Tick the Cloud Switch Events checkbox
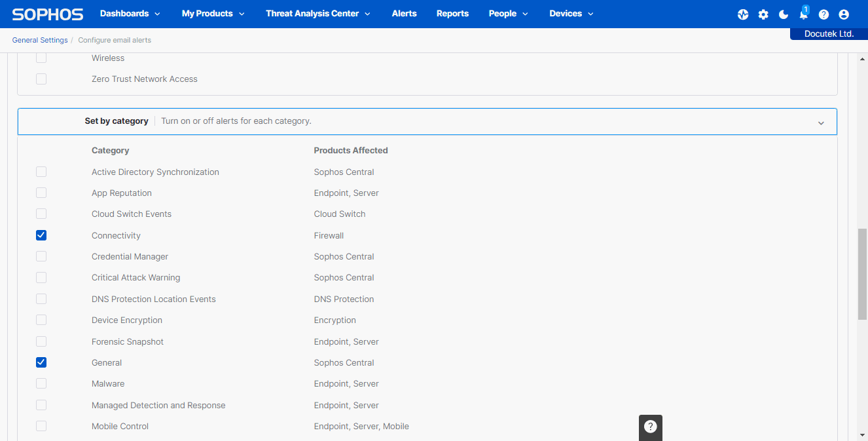 click(x=41, y=214)
